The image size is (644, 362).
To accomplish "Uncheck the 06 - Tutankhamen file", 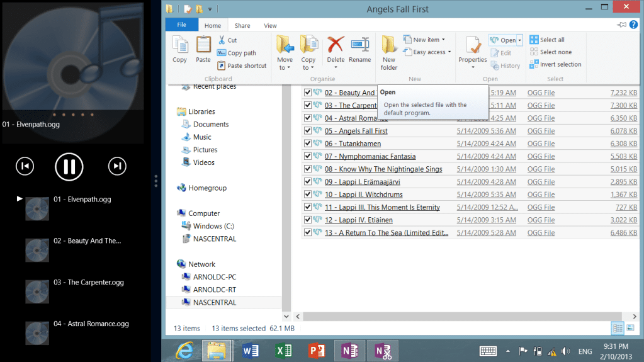I will click(x=307, y=144).
